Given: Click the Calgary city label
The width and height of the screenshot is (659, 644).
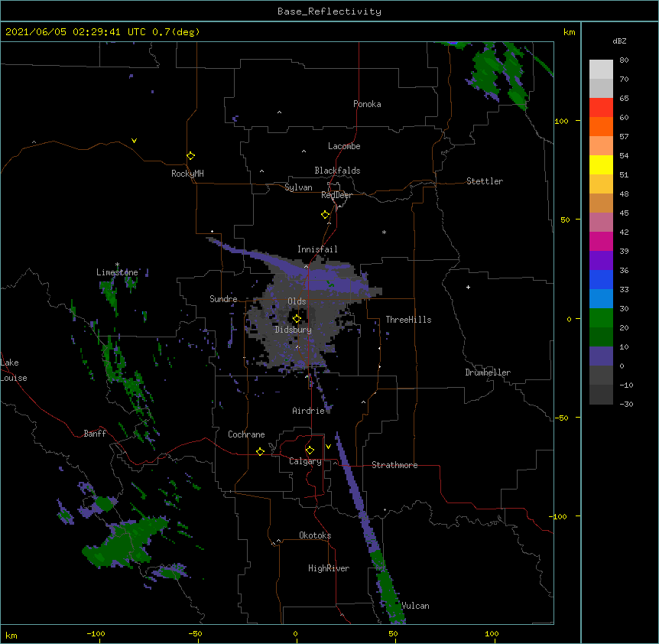Looking at the screenshot, I should (x=305, y=461).
